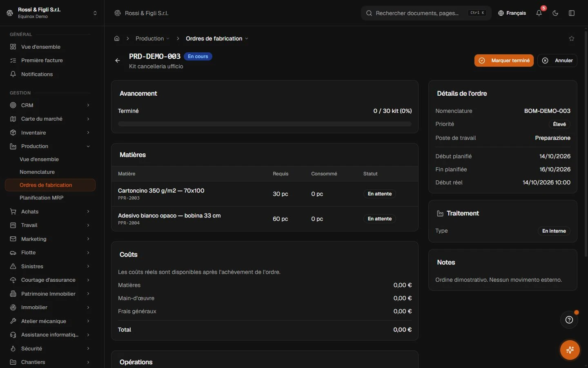The width and height of the screenshot is (588, 368).
Task: Click the Adesivo bianco opaco material name
Action: pyautogui.click(x=169, y=215)
